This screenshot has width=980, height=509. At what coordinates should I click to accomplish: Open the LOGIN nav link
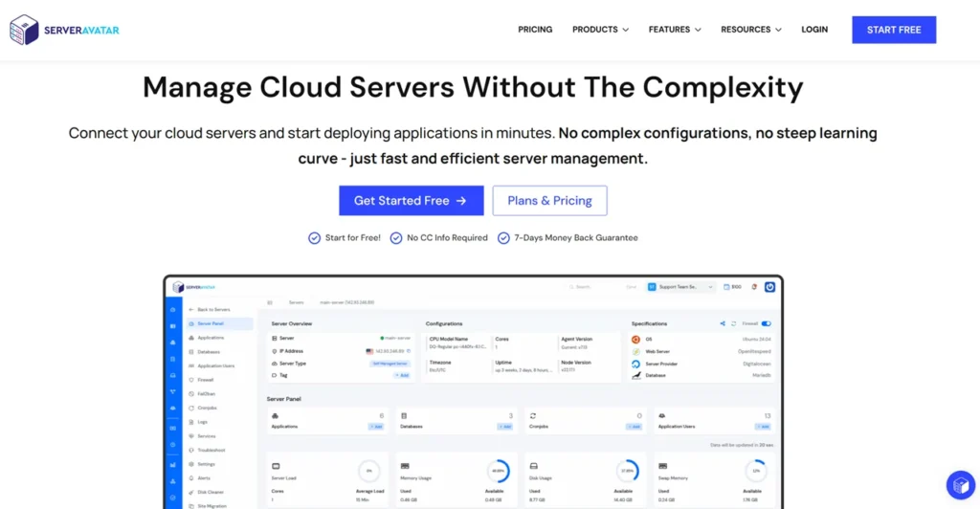pos(814,30)
